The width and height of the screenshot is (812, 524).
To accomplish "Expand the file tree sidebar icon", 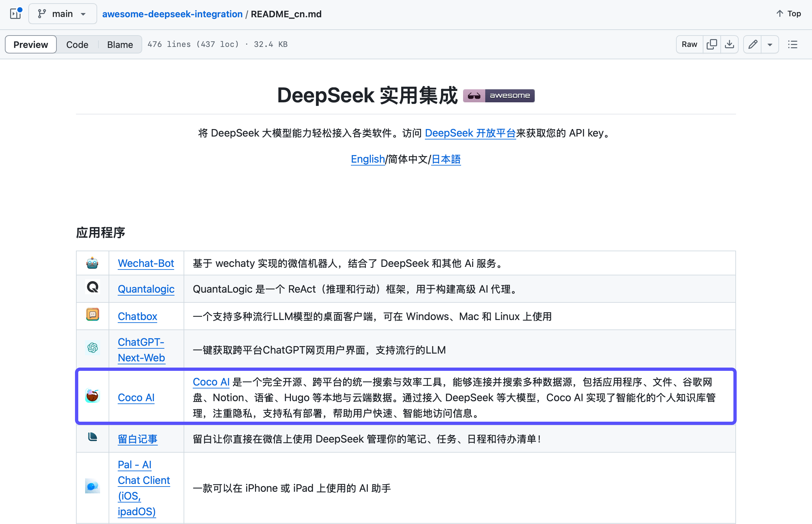I will pyautogui.click(x=16, y=14).
